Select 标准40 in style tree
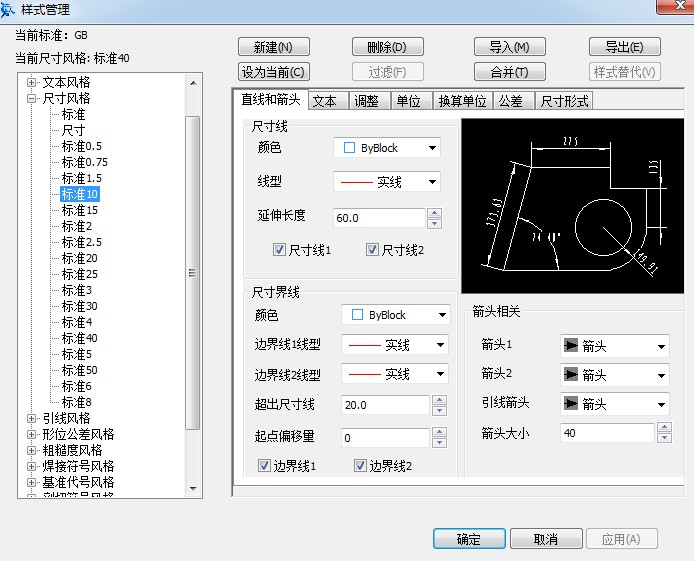This screenshot has height=561, width=694. (79, 338)
